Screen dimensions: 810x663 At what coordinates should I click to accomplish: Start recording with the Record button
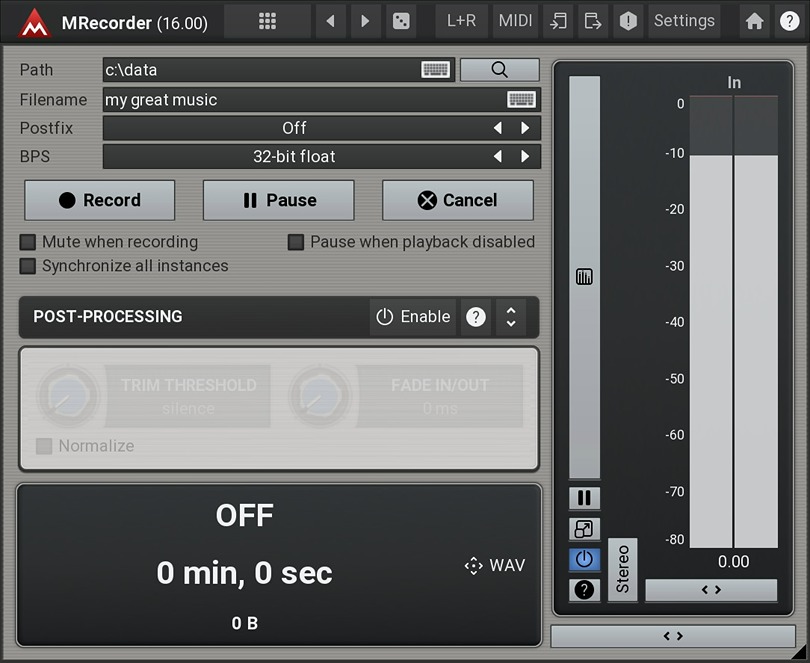(99, 200)
